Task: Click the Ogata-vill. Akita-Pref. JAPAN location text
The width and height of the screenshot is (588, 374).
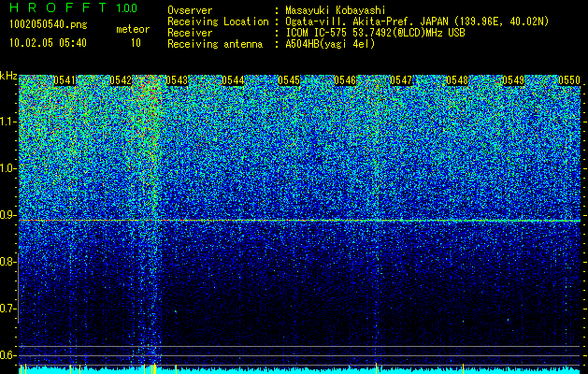Action: point(417,22)
